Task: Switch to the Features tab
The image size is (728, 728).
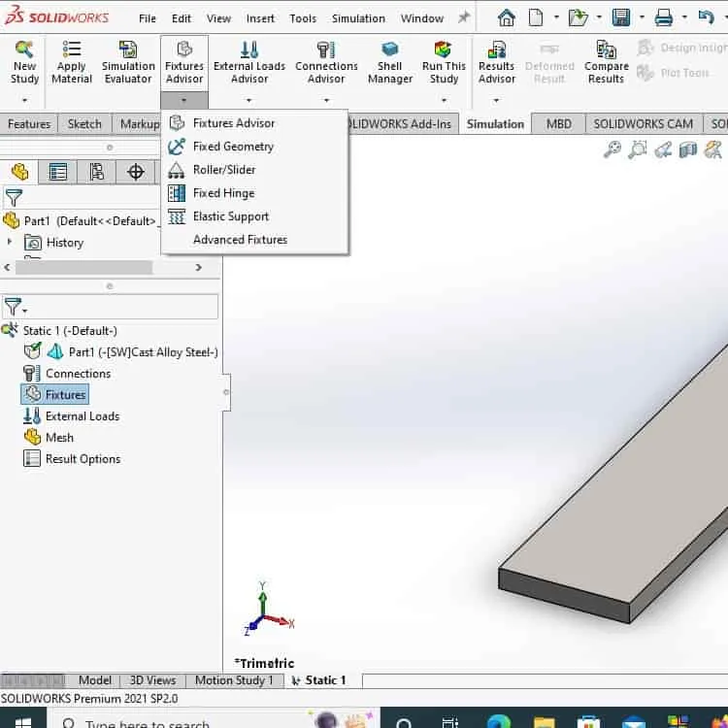Action: click(x=29, y=124)
